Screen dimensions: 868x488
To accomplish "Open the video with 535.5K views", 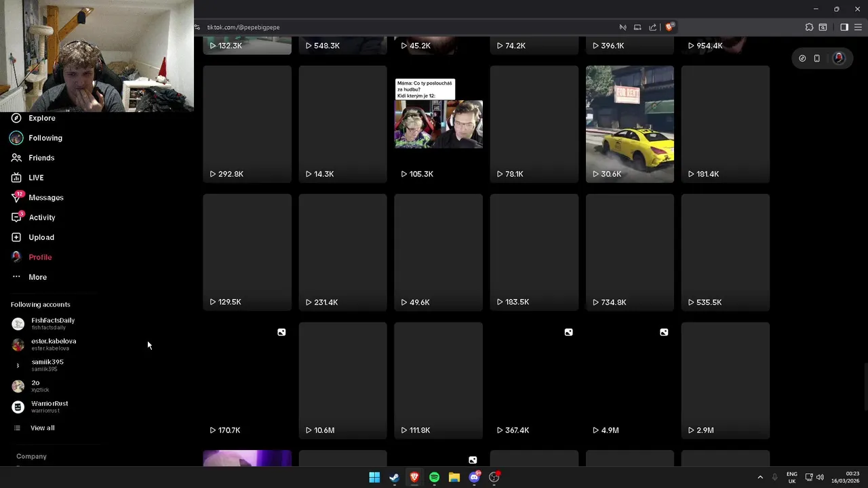I will [x=726, y=252].
